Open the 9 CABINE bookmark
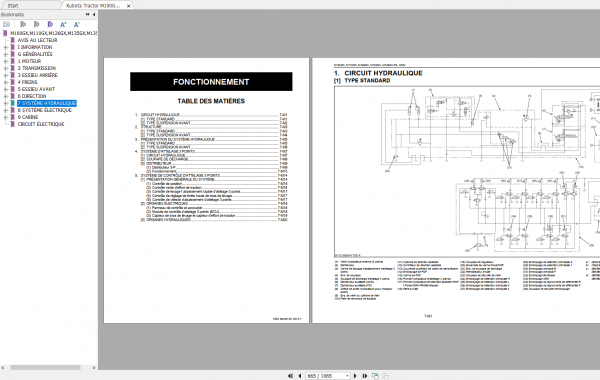Viewport: 600px width, 380px height. click(x=28, y=117)
